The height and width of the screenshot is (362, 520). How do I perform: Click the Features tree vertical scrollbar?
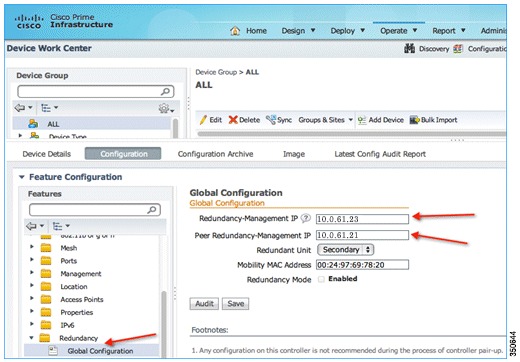click(164, 323)
